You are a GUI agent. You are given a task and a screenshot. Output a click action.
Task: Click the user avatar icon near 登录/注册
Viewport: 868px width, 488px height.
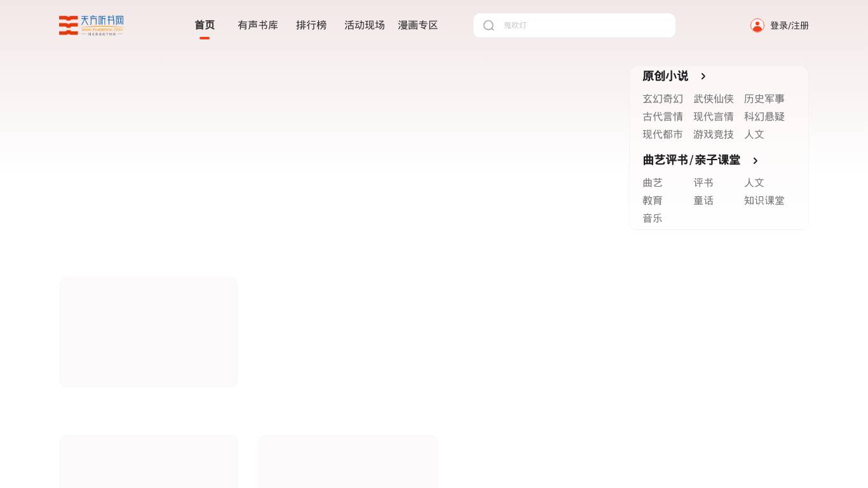pyautogui.click(x=757, y=25)
